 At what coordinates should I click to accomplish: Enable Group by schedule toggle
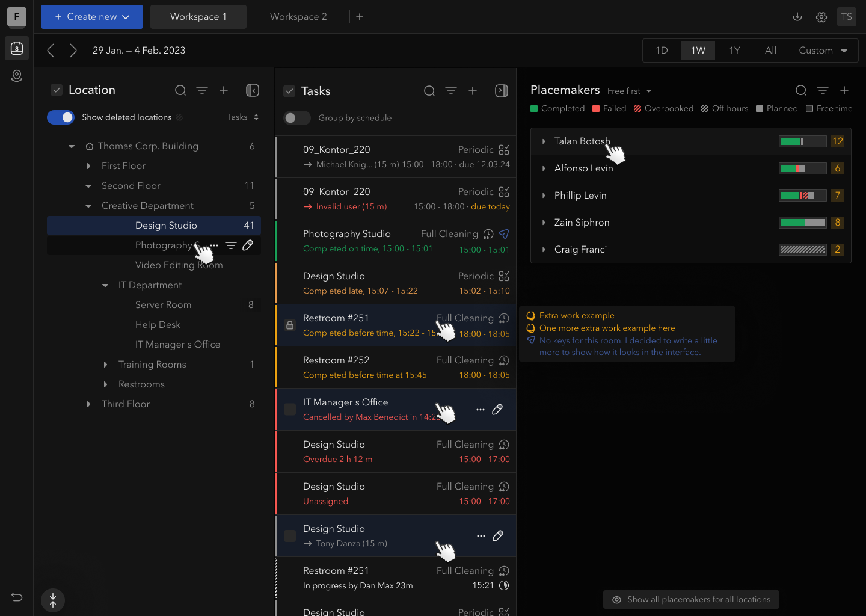(x=296, y=118)
